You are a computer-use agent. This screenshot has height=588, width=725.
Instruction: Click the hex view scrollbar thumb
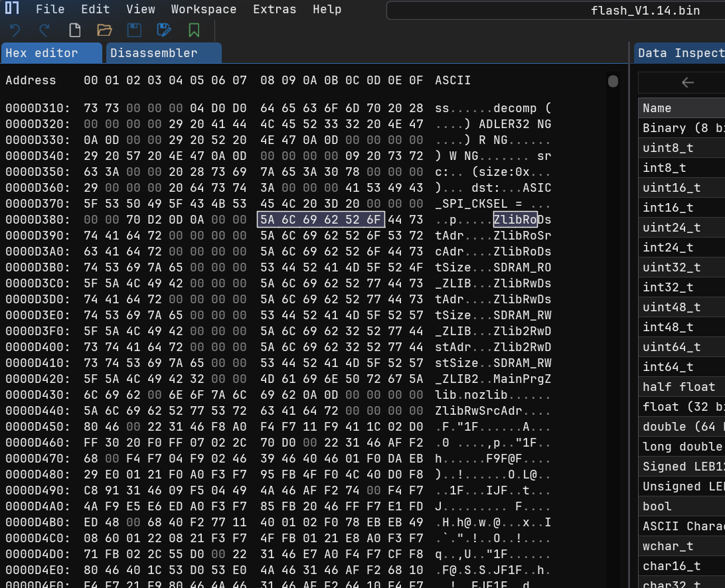click(x=612, y=80)
